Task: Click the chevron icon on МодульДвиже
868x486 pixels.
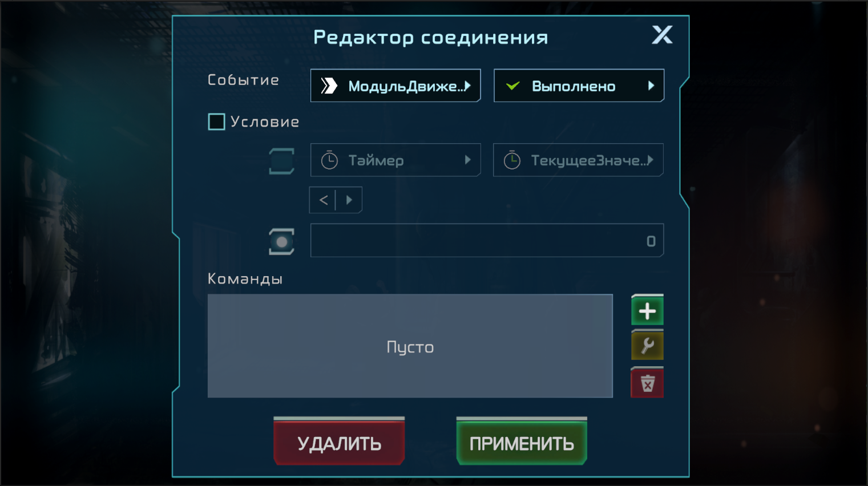Action: coord(329,86)
